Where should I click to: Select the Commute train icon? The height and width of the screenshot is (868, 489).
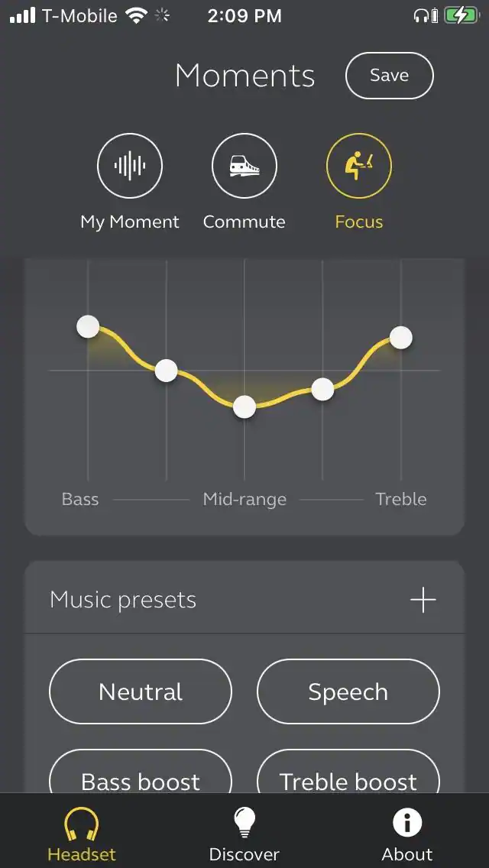[244, 166]
